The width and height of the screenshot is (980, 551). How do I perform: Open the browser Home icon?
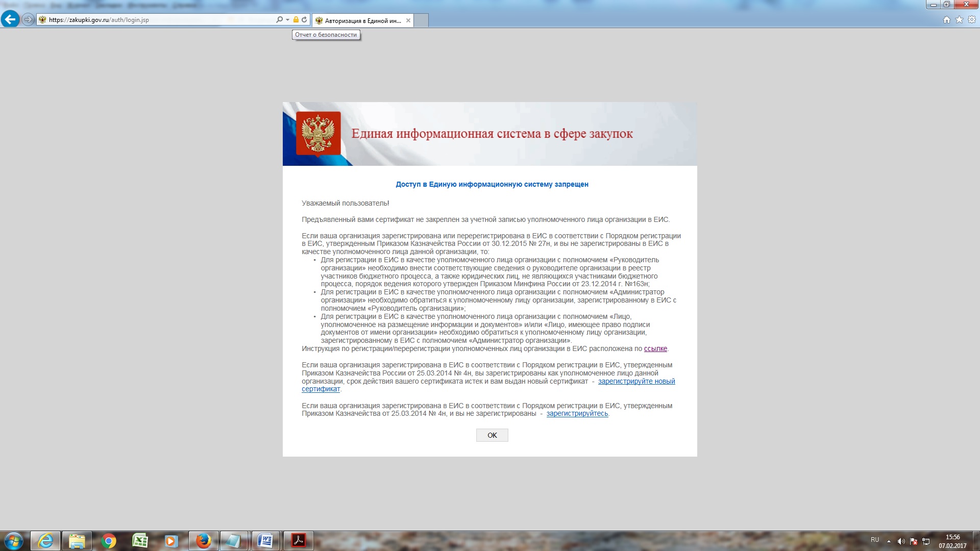946,20
